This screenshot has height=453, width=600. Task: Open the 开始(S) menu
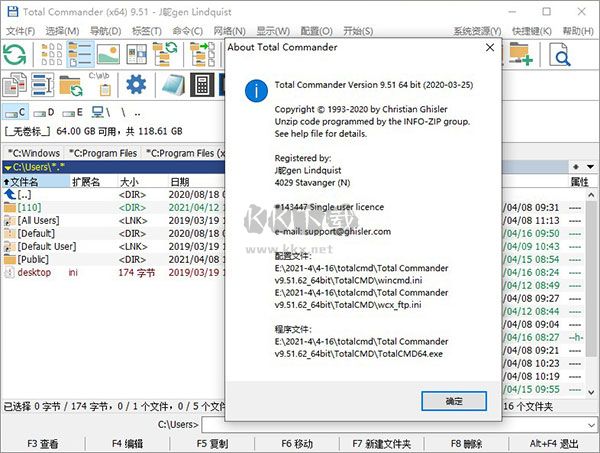click(x=358, y=31)
